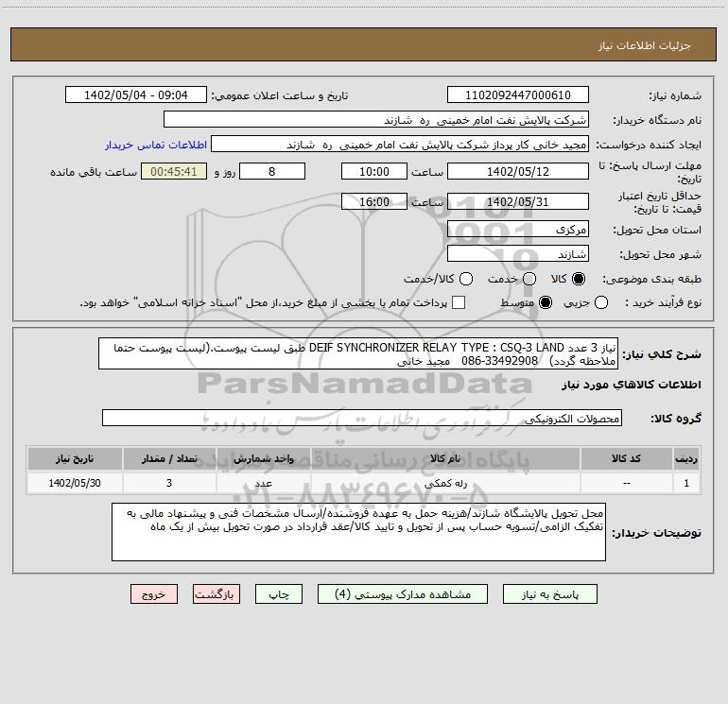Image resolution: width=728 pixels, height=704 pixels.
Task: Select the کالا/خدمت radio button
Action: [x=466, y=279]
